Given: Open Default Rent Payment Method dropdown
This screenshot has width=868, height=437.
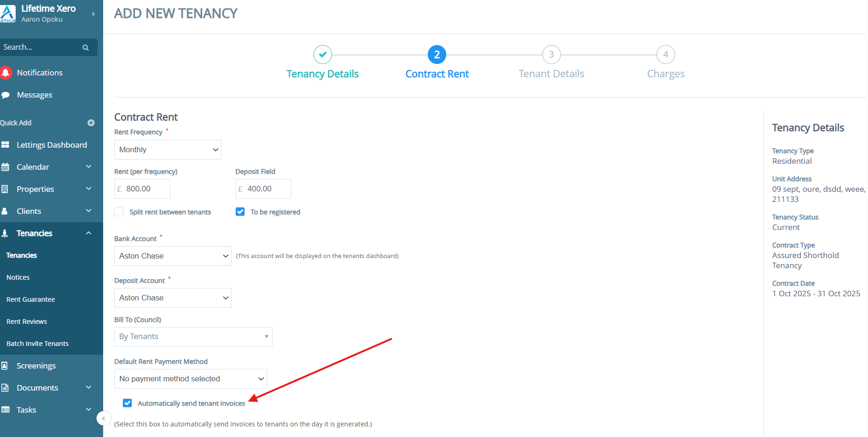Looking at the screenshot, I should coord(190,379).
